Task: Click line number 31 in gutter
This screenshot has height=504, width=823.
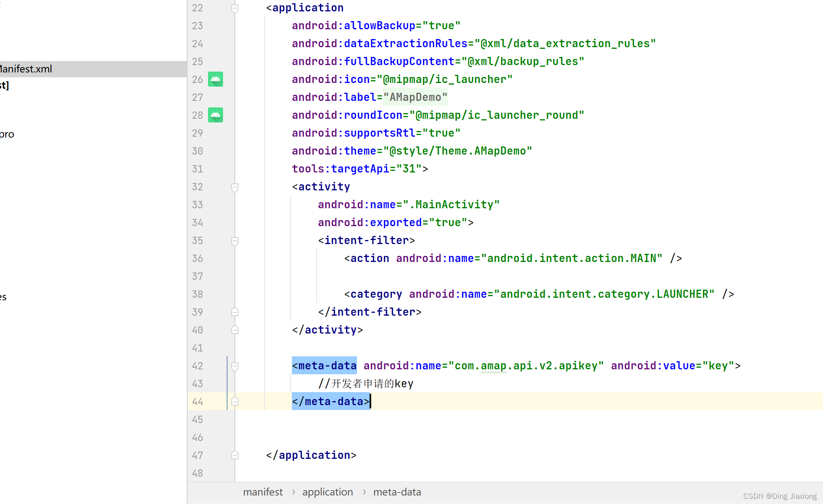Action: [x=197, y=169]
